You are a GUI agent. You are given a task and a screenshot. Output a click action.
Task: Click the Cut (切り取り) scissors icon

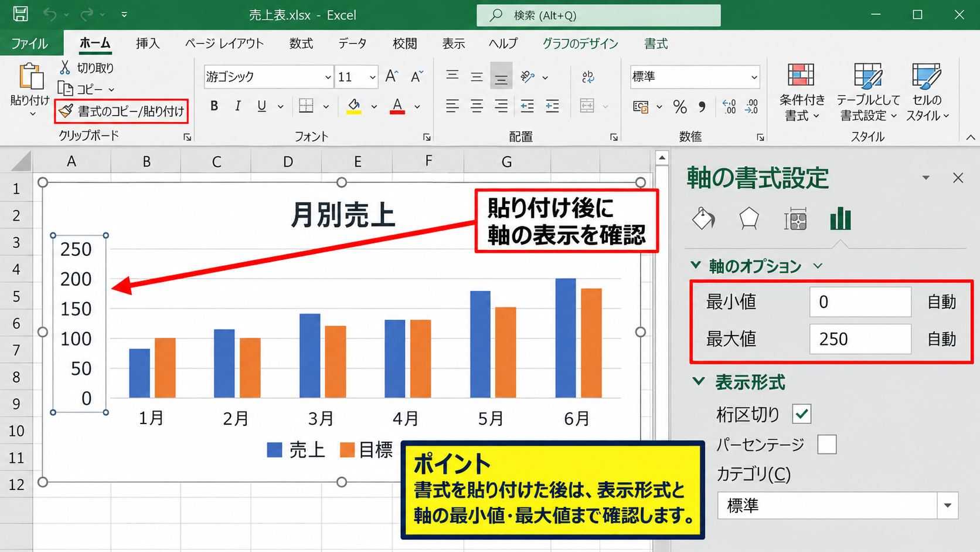click(64, 67)
